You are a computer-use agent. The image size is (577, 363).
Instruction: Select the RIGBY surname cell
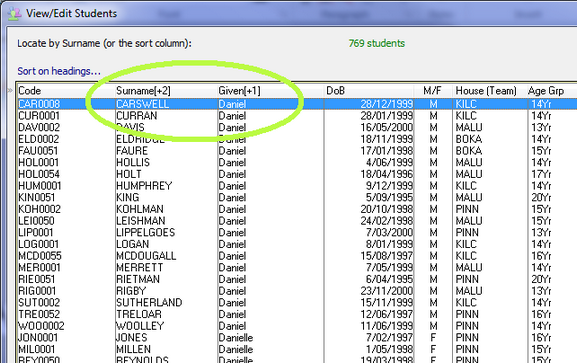pyautogui.click(x=131, y=291)
